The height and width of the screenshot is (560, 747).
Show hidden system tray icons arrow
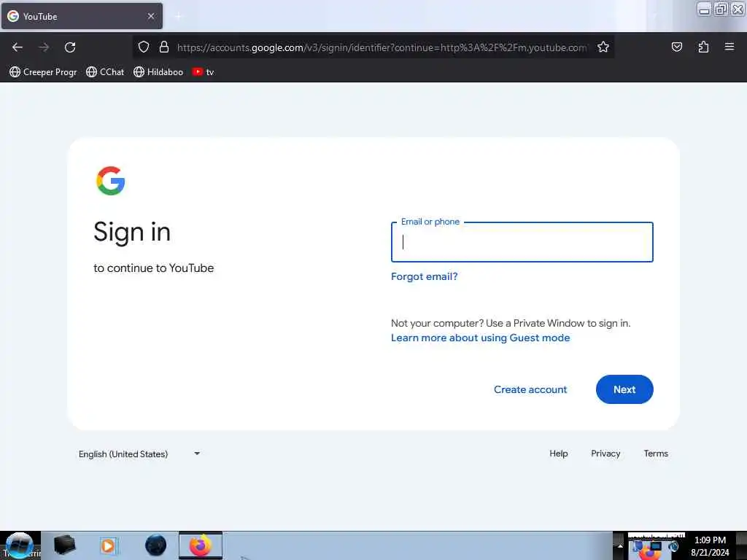(620, 546)
